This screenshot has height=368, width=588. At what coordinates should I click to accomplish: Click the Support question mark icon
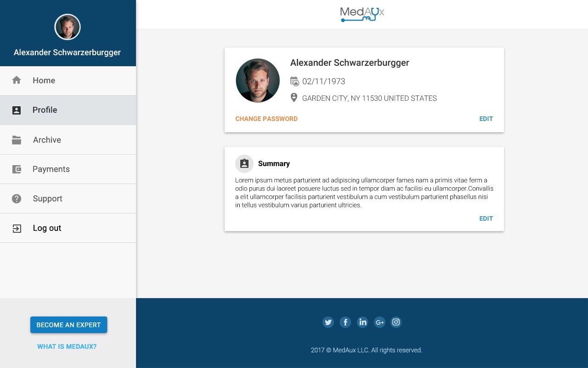17,199
